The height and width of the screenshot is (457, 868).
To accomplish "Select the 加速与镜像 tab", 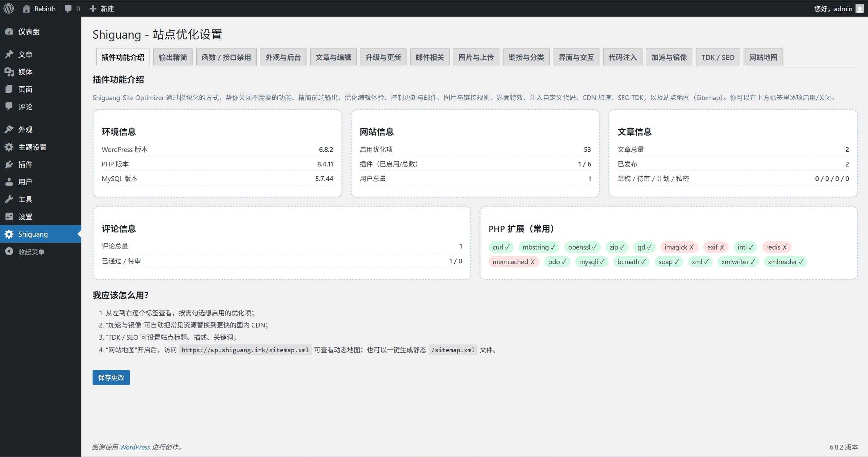I will click(669, 57).
